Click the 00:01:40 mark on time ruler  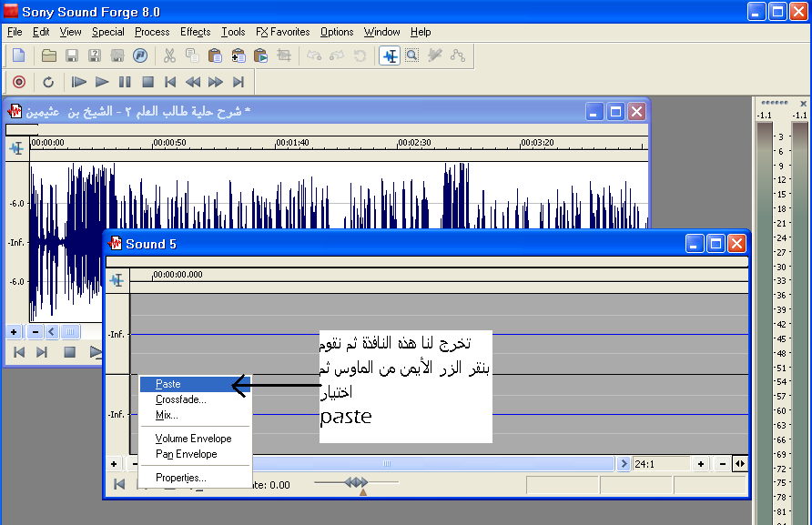click(292, 143)
